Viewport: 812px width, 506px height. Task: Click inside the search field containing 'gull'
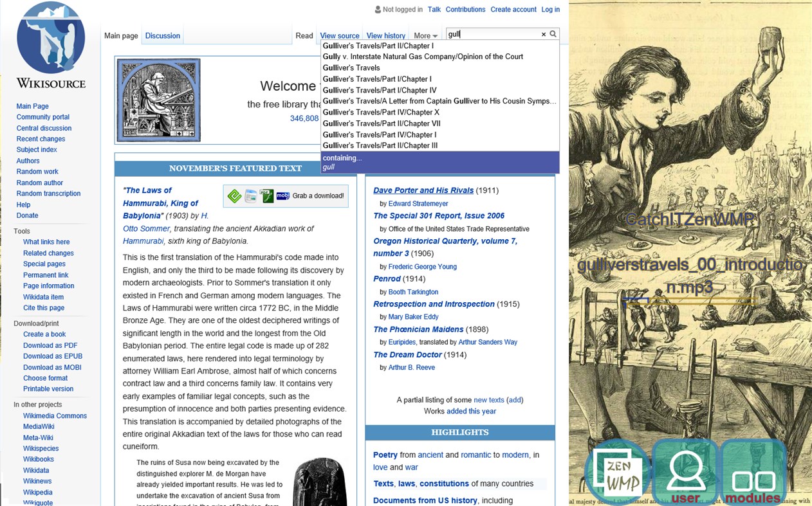(x=492, y=34)
